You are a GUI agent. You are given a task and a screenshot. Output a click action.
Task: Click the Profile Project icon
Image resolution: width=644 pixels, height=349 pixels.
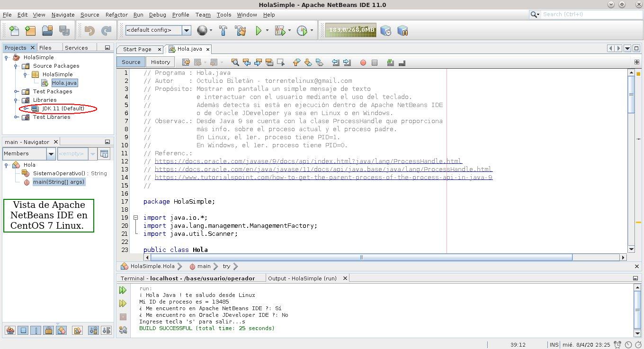pos(302,31)
